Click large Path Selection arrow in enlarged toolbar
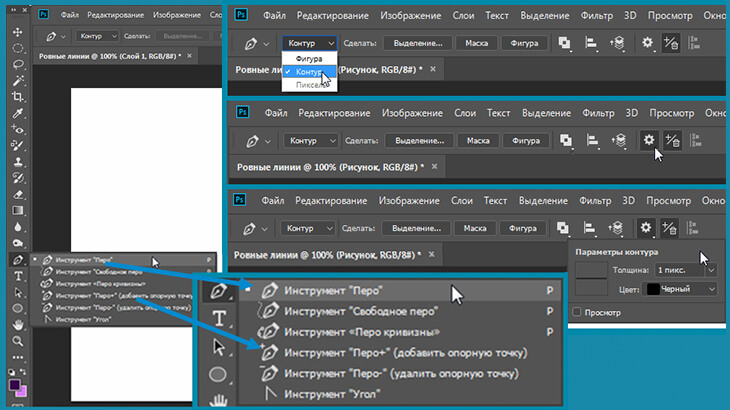This screenshot has width=730, height=410. [x=218, y=347]
